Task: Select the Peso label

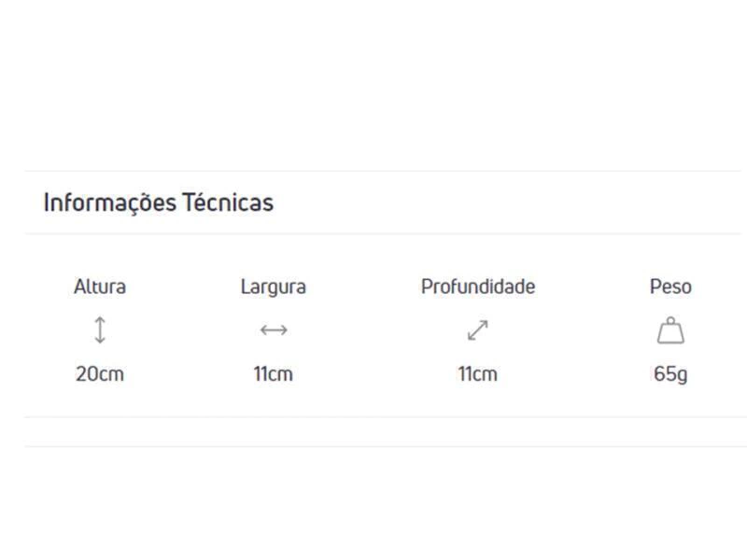Action: [x=670, y=287]
